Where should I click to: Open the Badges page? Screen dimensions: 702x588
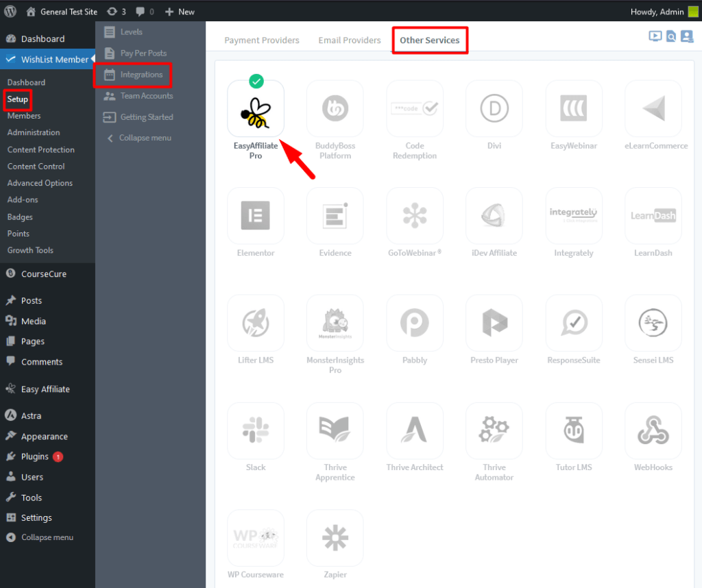click(x=20, y=217)
